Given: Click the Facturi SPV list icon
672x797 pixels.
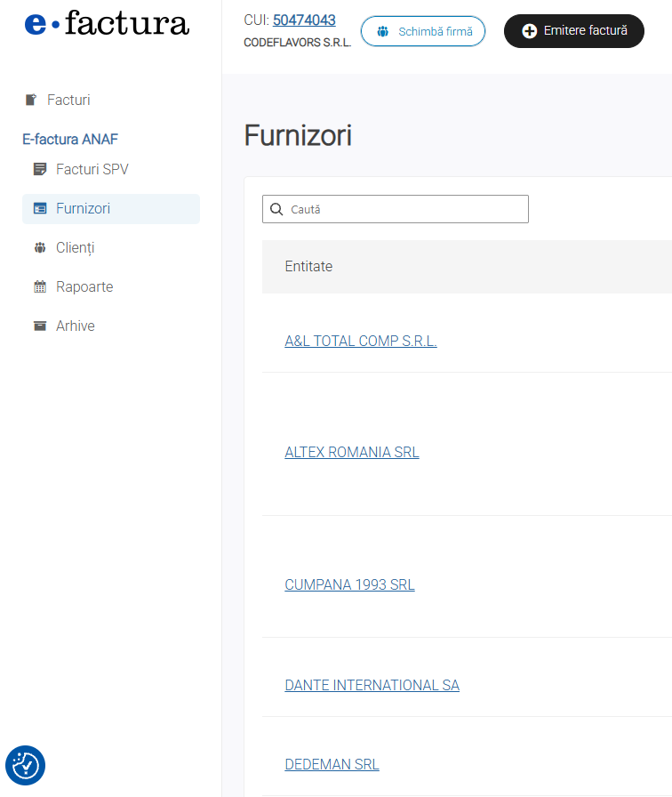Looking at the screenshot, I should (x=40, y=169).
